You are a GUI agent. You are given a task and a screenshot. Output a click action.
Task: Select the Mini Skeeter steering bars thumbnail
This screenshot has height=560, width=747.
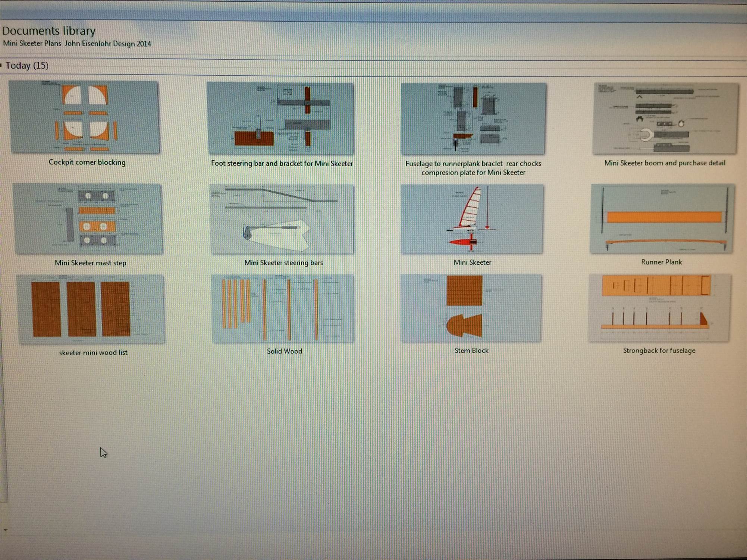(282, 219)
